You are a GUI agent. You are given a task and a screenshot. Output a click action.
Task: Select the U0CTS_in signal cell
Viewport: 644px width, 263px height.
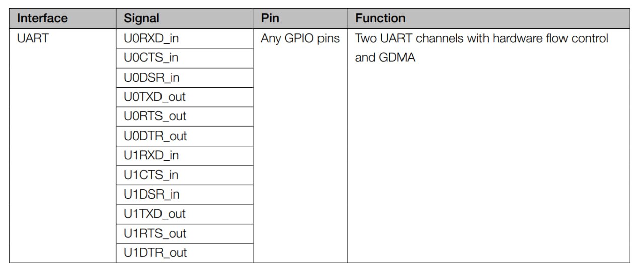tap(151, 58)
